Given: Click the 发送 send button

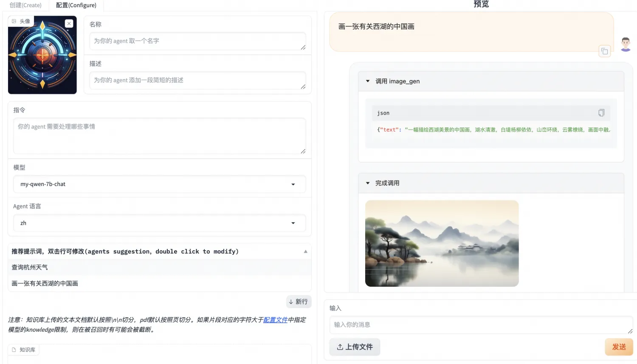Looking at the screenshot, I should pos(619,347).
